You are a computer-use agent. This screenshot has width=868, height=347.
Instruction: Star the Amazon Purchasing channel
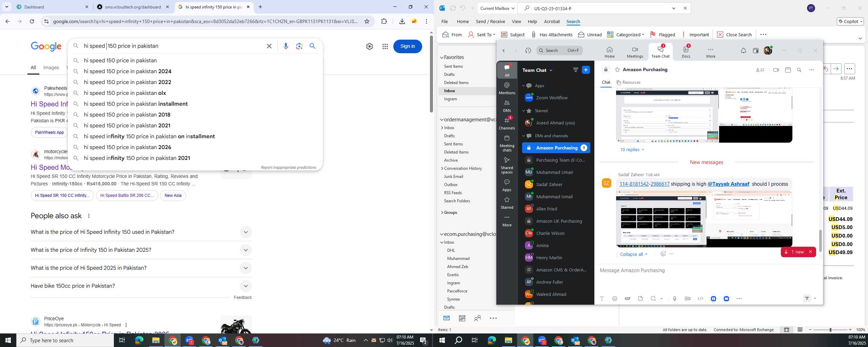(x=617, y=70)
